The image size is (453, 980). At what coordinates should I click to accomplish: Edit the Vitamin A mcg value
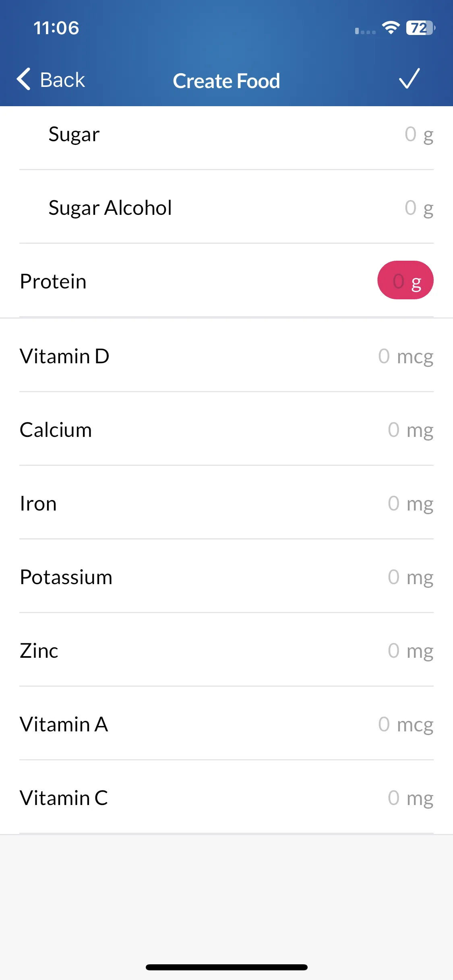[405, 725]
